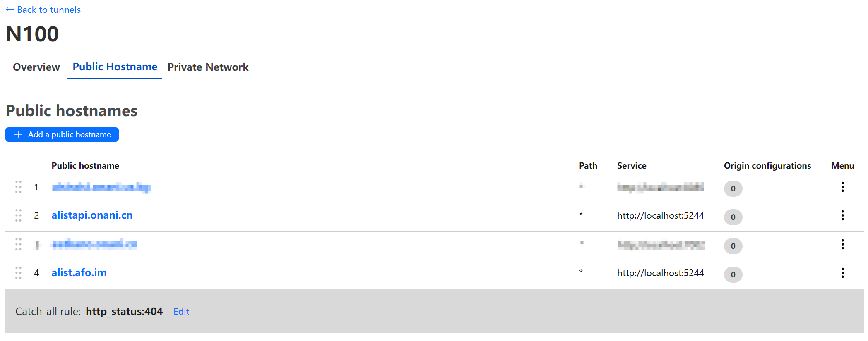Screen dimensions: 868x341
Task: Click origin configurations badge for alistapi.onani.cn
Action: tap(733, 217)
